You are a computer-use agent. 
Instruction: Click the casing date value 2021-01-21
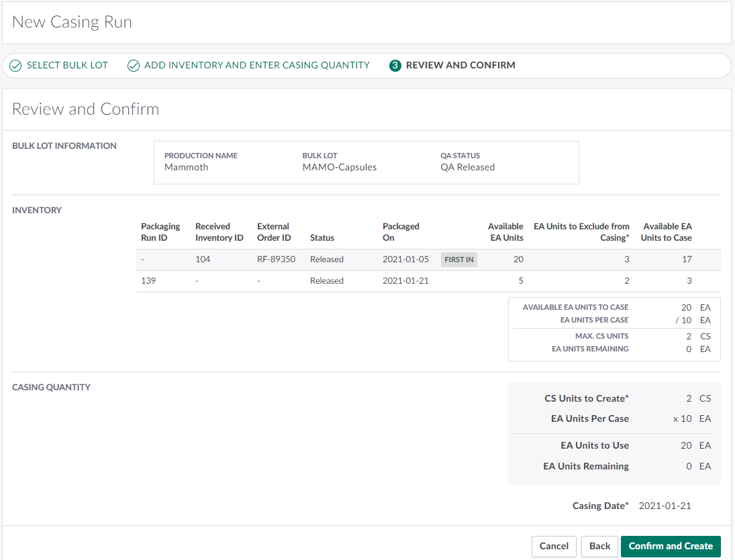pos(665,506)
